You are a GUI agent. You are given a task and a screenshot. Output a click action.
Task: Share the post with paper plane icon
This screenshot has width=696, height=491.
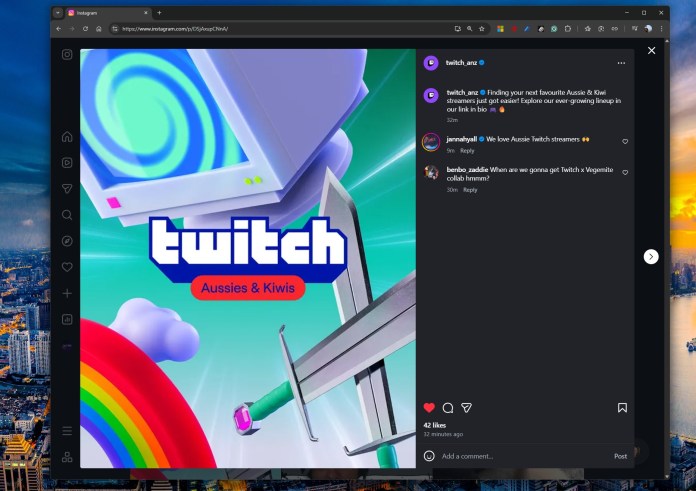(466, 408)
